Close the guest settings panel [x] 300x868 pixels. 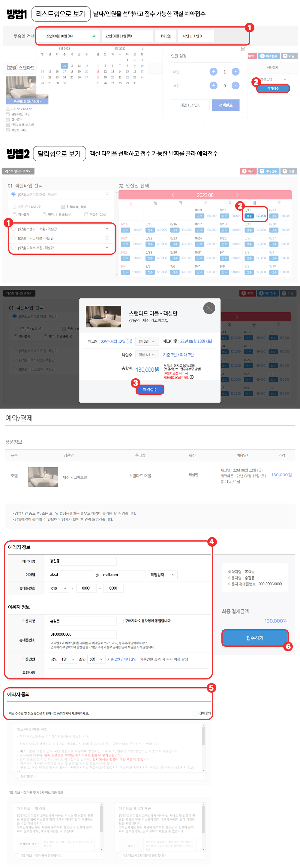click(243, 49)
